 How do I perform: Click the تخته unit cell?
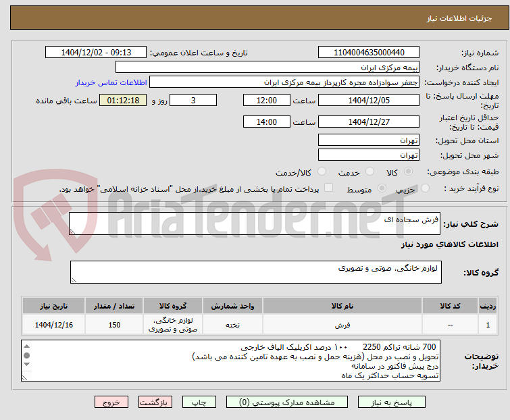(x=232, y=324)
